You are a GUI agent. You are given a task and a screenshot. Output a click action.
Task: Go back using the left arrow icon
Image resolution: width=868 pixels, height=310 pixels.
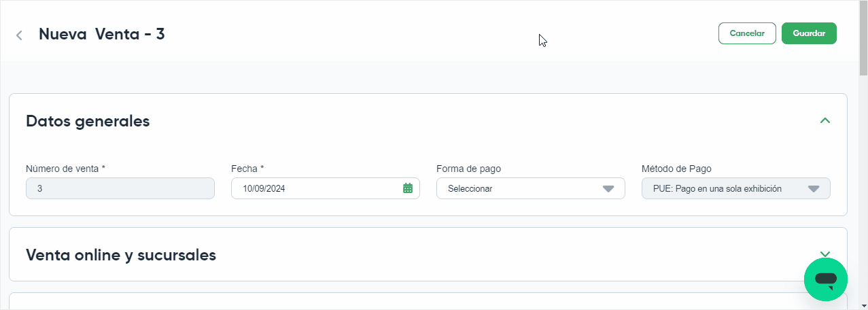[20, 35]
